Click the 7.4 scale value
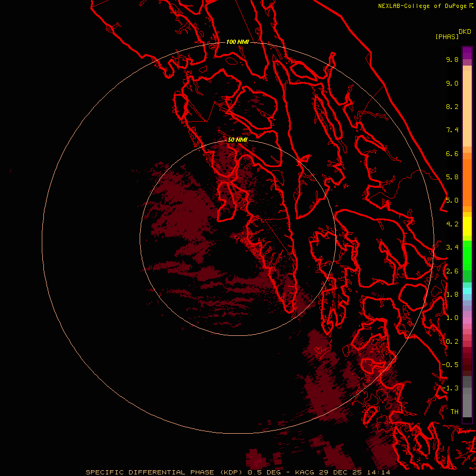Viewport: 476px width, 476px height. (x=452, y=130)
